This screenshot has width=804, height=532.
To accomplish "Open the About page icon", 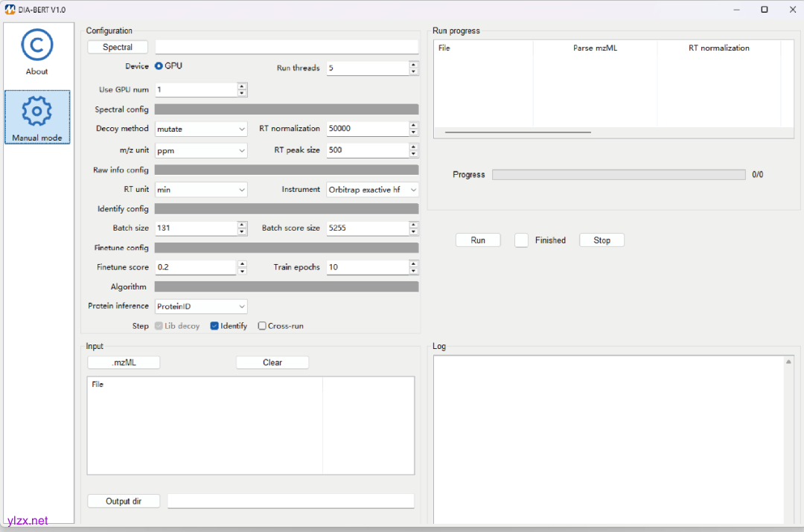I will (37, 45).
